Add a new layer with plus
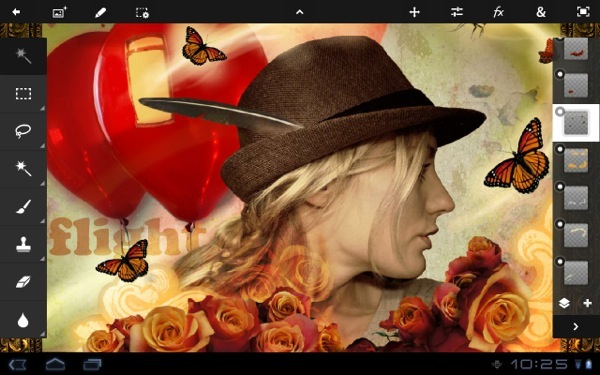The height and width of the screenshot is (375, 600). pos(587,303)
